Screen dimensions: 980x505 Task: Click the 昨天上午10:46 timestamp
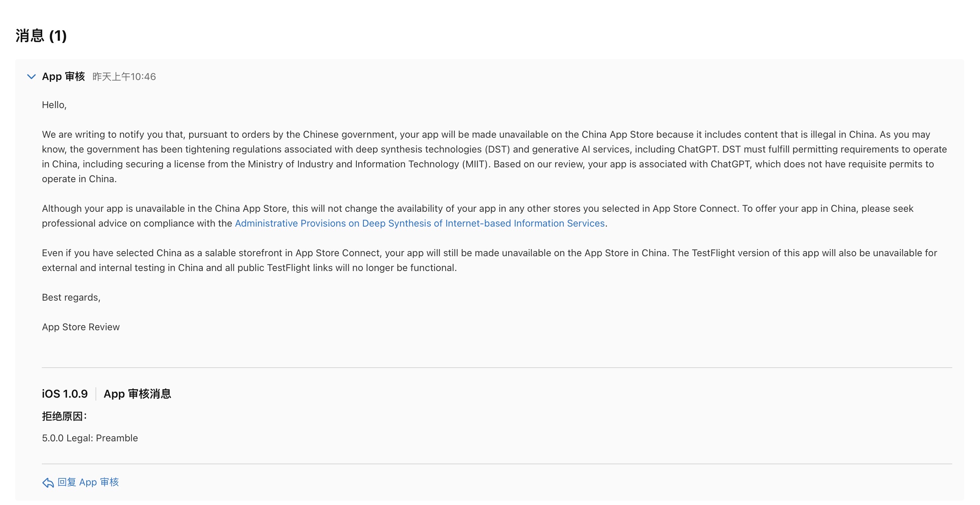point(124,77)
